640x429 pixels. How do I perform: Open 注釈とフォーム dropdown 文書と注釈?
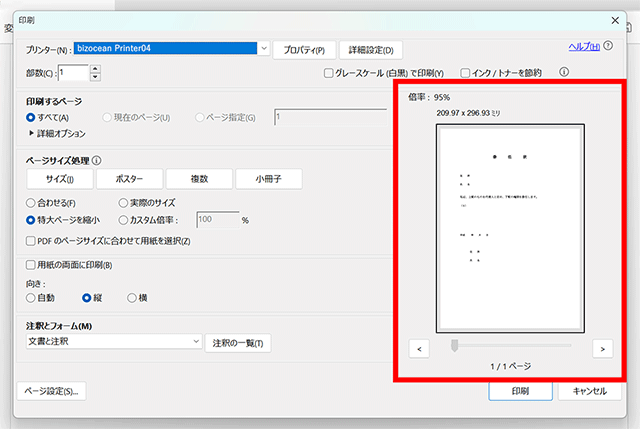point(114,341)
